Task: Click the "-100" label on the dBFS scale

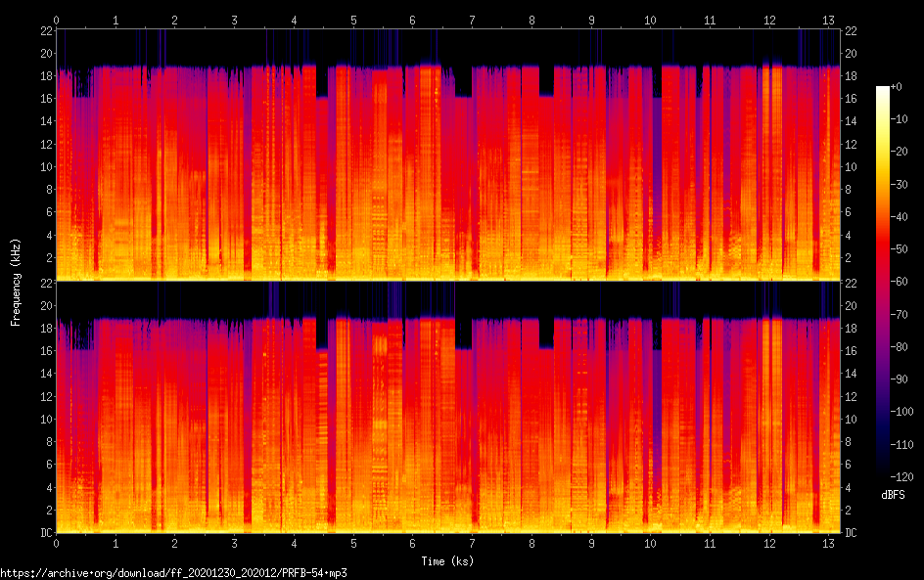Action: click(901, 412)
